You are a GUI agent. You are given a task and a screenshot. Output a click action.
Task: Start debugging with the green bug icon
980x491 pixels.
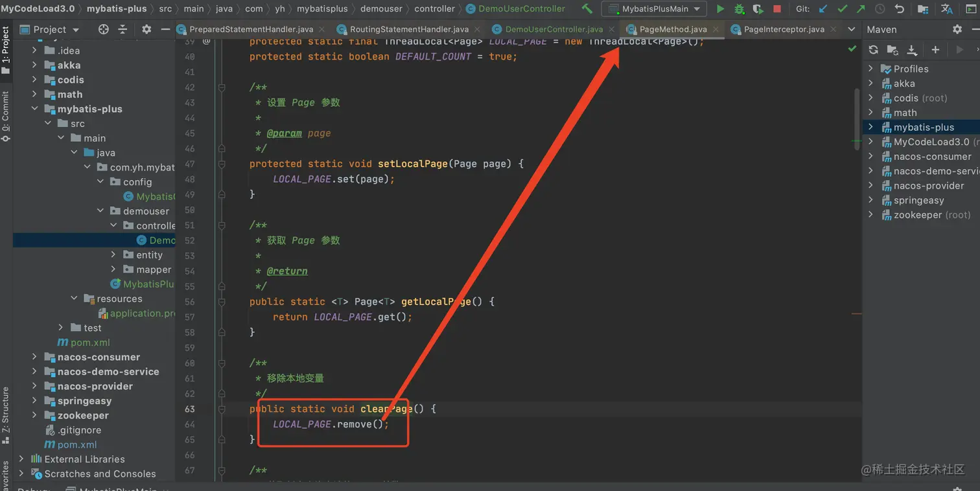click(x=739, y=9)
